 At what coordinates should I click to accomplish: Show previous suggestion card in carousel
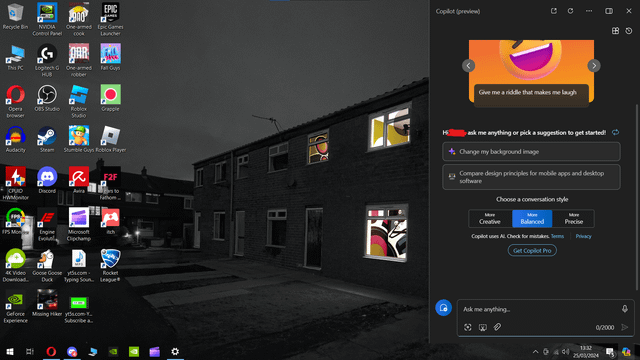click(469, 65)
